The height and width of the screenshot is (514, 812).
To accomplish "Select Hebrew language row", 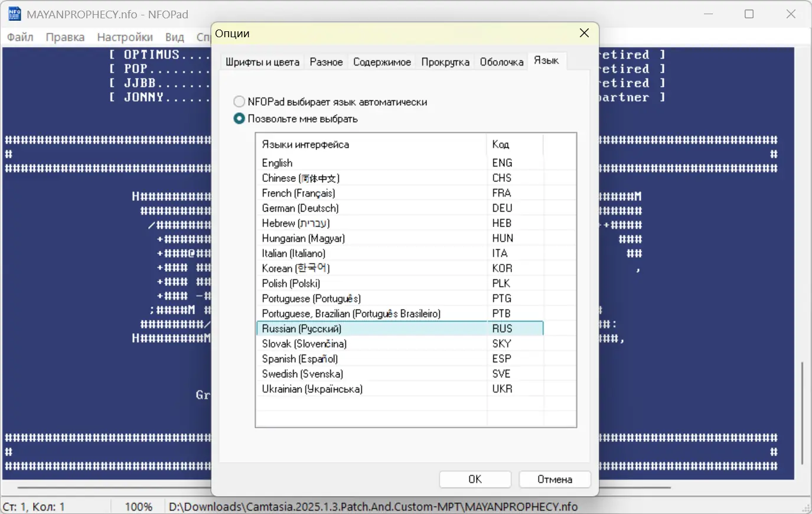I will [400, 223].
